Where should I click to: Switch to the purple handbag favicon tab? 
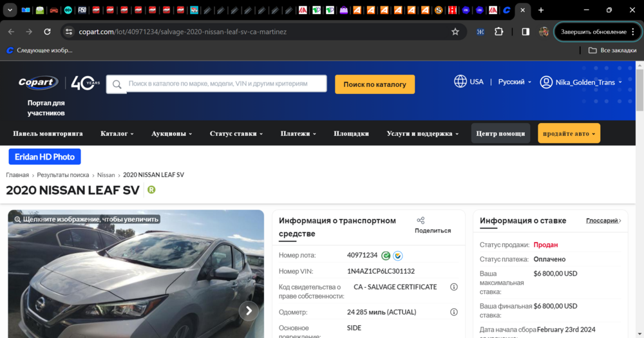click(343, 10)
